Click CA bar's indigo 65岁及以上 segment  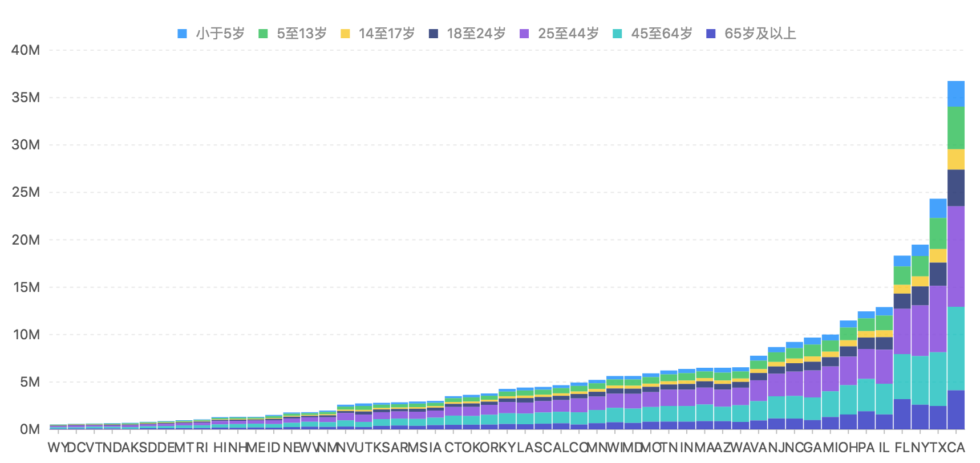[956, 410]
